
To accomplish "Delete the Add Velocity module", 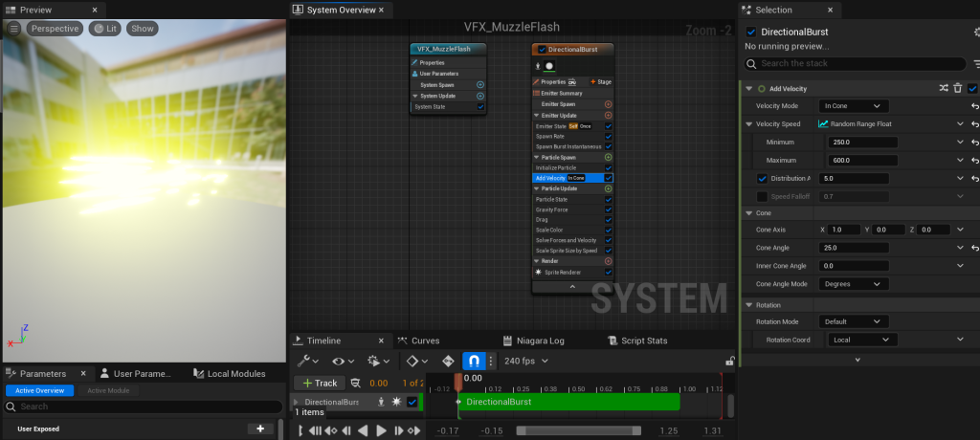I will tap(957, 88).
